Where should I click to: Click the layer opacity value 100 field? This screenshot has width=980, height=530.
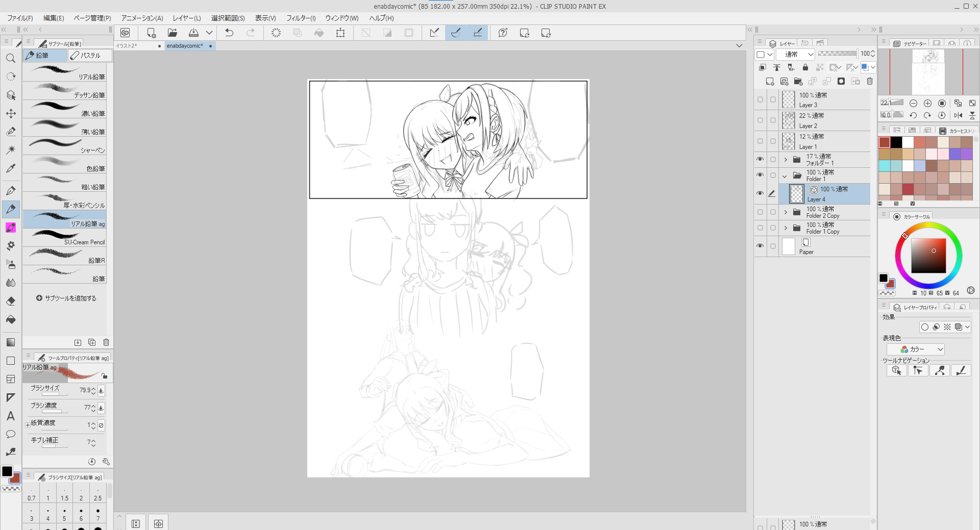pyautogui.click(x=865, y=54)
